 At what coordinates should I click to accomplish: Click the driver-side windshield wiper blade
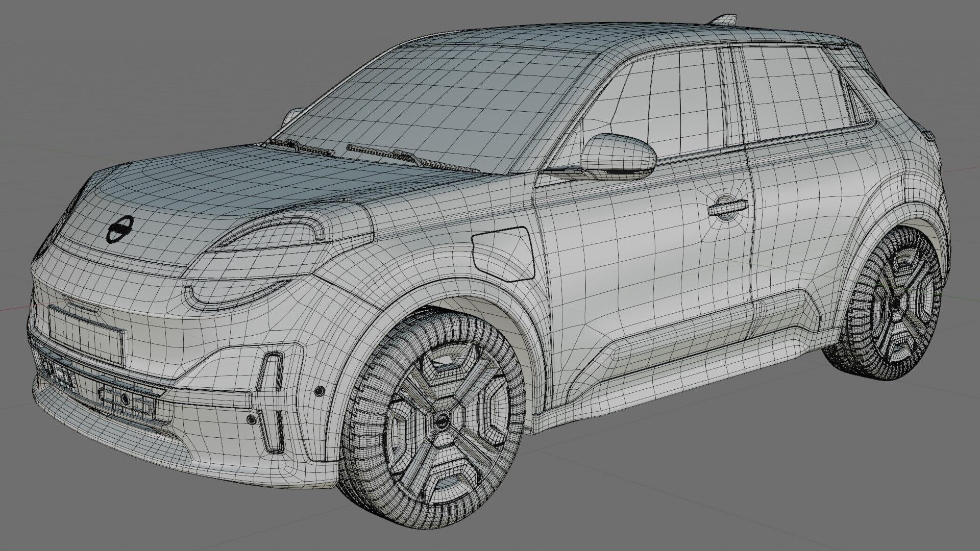(413, 158)
